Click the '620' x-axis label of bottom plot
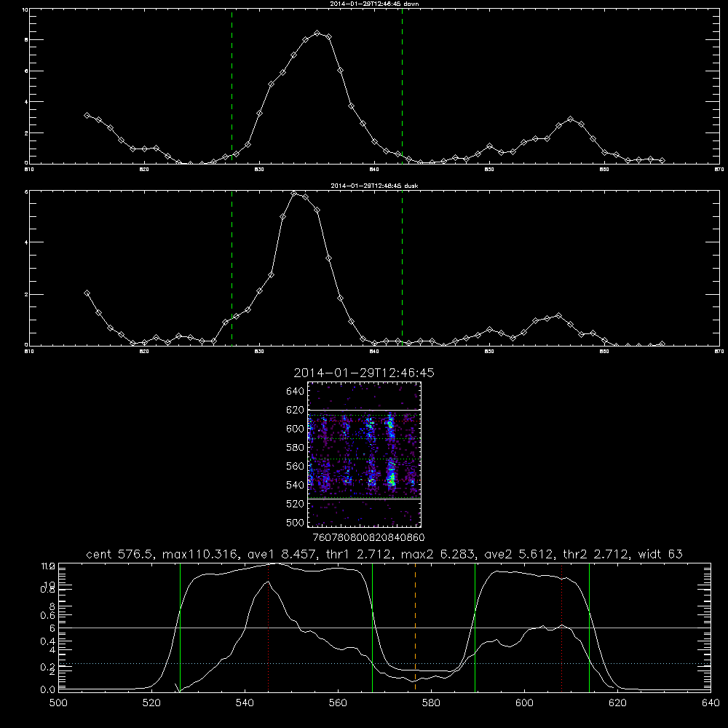Viewport: 728px width, 728px height. pyautogui.click(x=617, y=703)
